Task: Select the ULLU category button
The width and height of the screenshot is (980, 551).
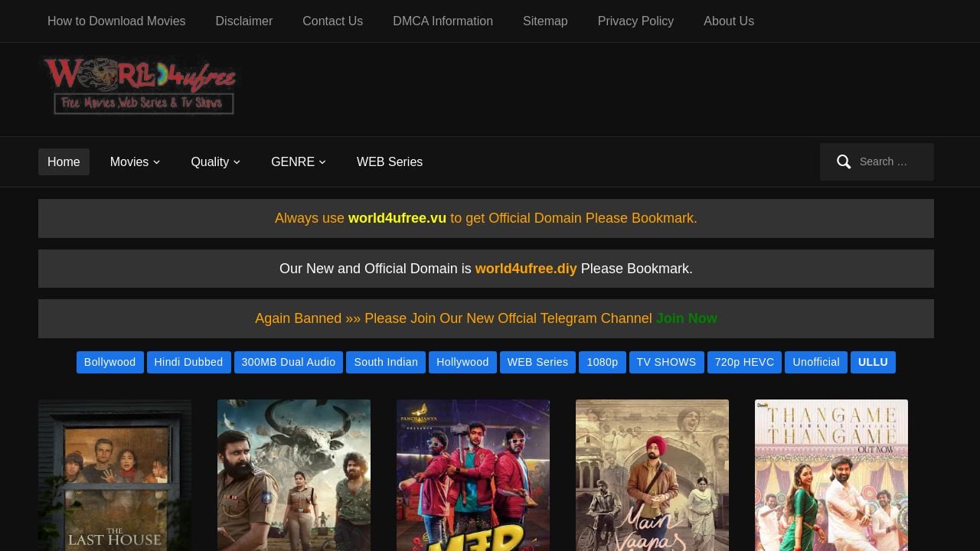Action: 873,362
